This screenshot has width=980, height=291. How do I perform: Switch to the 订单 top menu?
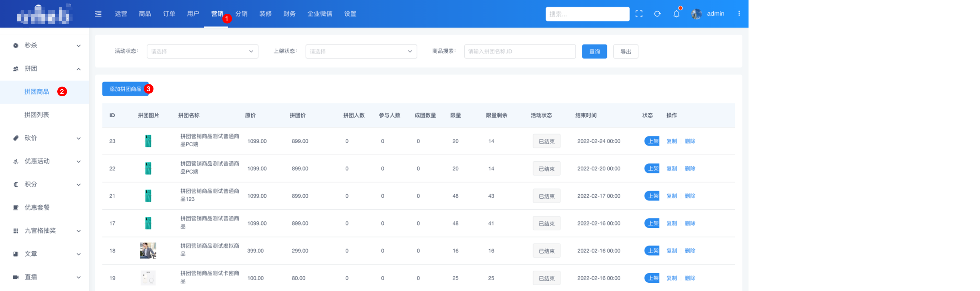[169, 14]
